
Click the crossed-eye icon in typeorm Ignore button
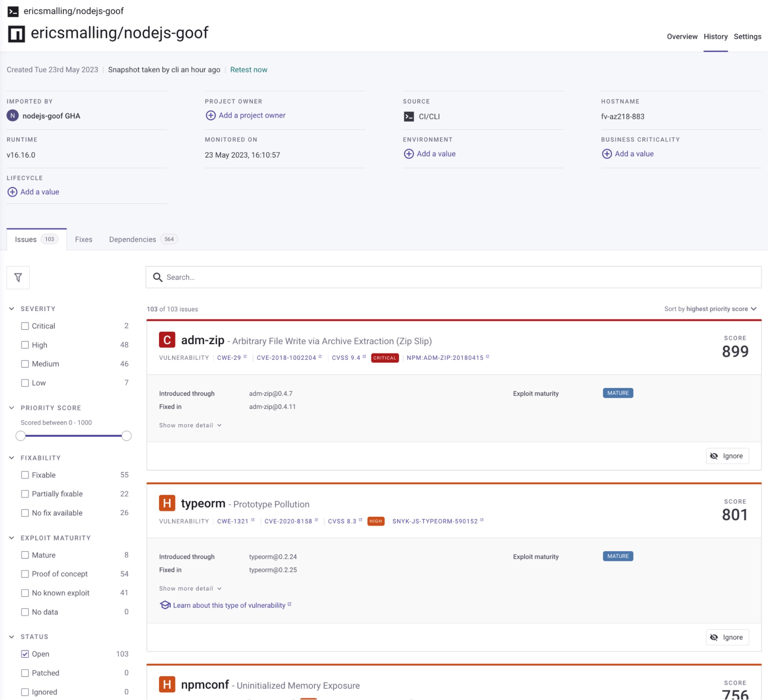(x=714, y=637)
